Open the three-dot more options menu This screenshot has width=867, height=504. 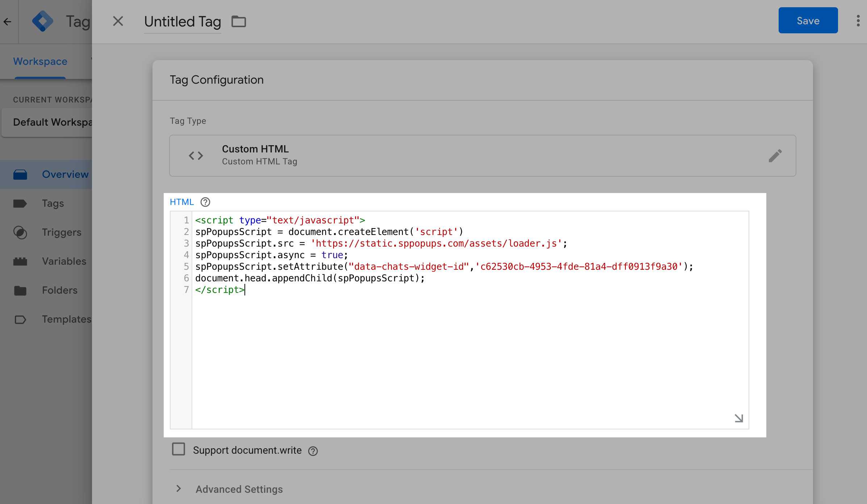coord(858,21)
